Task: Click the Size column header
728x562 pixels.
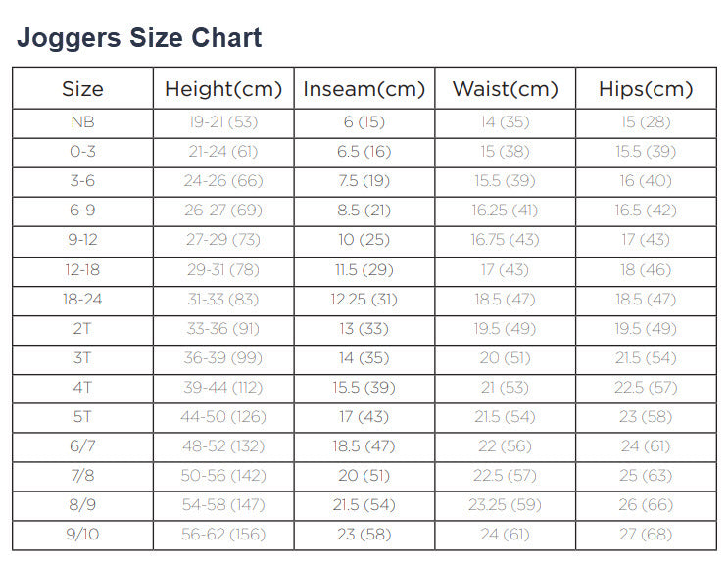Action: (x=82, y=89)
